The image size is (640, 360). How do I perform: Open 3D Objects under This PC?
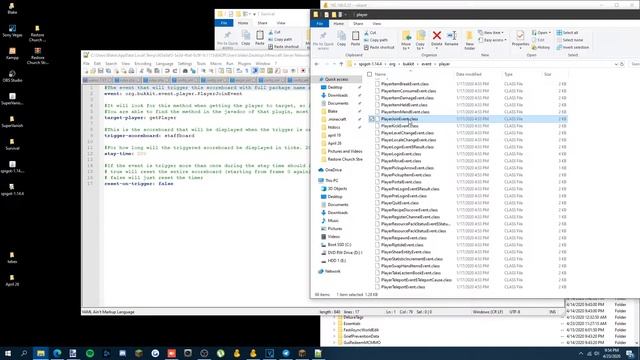[x=337, y=189]
